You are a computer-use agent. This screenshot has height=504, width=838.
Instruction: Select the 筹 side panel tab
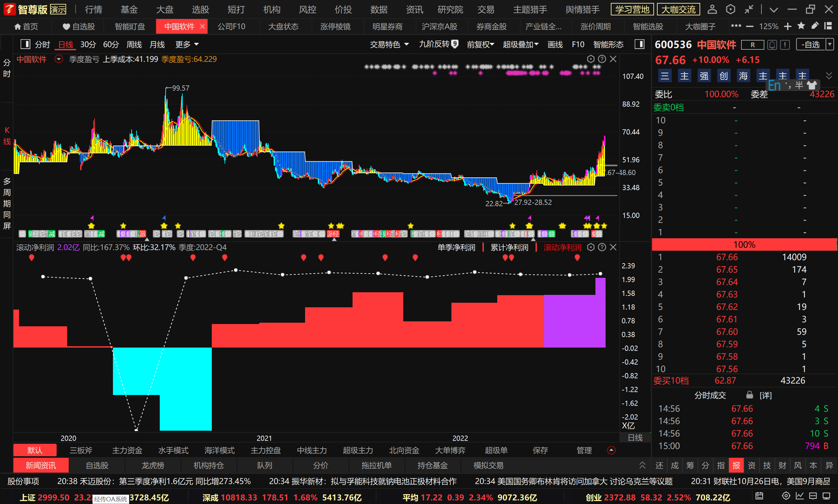coord(690,465)
